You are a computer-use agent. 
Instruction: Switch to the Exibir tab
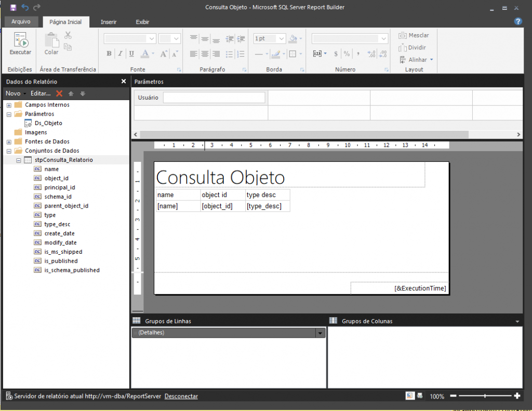142,22
